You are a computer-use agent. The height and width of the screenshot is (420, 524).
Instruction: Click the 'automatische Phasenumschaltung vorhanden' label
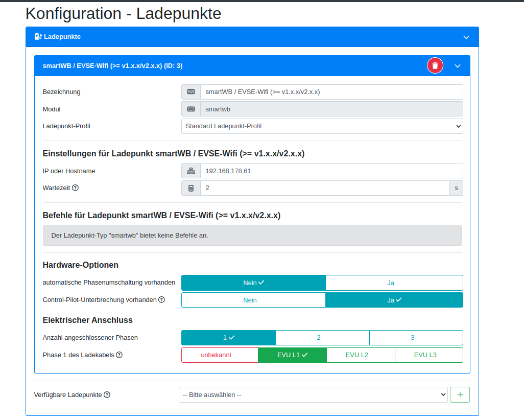[109, 283]
